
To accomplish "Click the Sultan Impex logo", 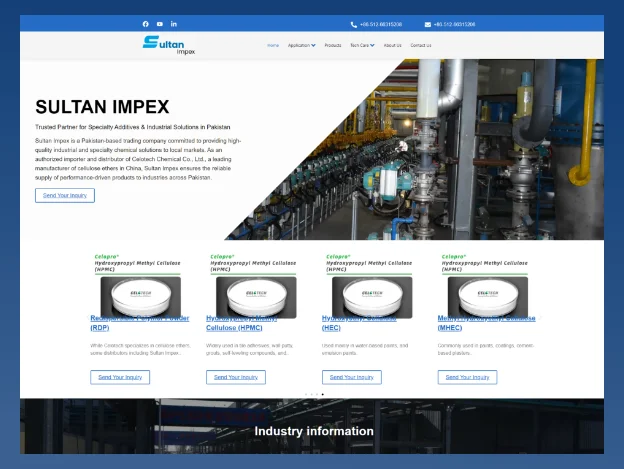I will tap(169, 44).
